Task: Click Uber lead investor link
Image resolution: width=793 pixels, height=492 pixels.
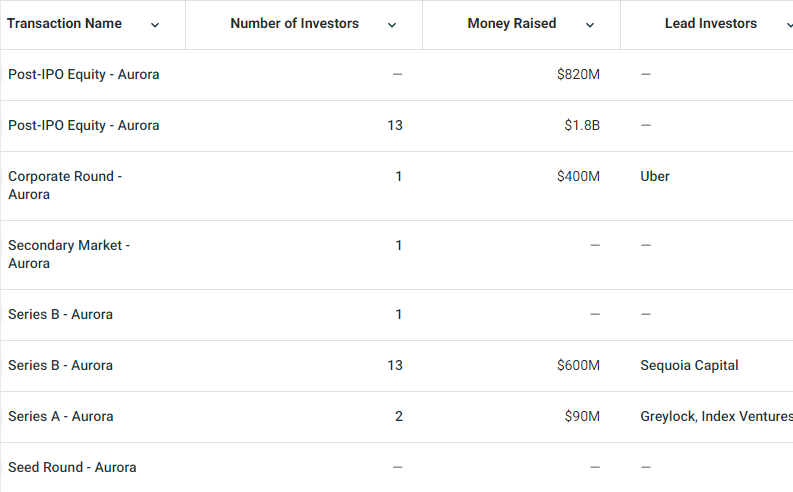Action: click(654, 176)
